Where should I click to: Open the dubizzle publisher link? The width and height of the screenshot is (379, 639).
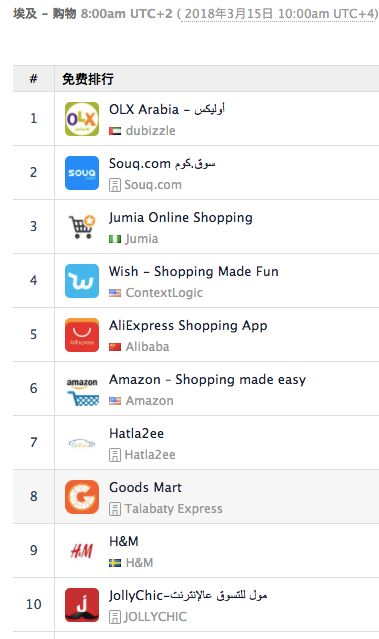coord(150,131)
